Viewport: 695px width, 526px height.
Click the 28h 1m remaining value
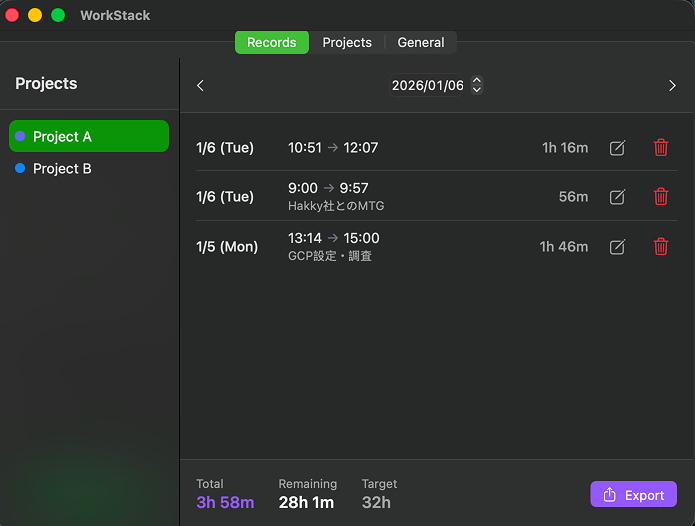coord(306,503)
